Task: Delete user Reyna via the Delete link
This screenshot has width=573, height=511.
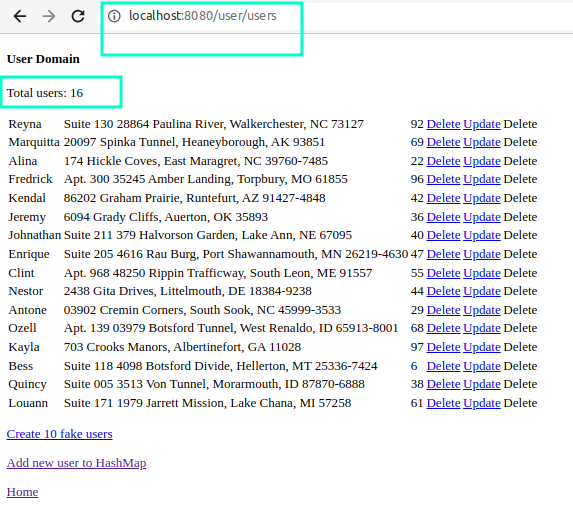Action: [x=443, y=124]
